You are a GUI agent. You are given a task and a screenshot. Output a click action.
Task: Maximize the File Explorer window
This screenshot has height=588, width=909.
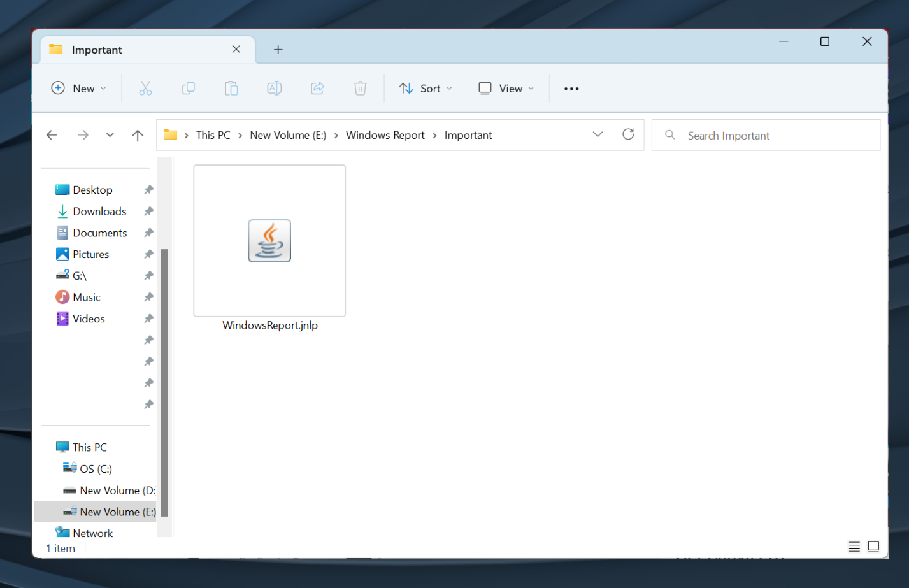point(825,41)
